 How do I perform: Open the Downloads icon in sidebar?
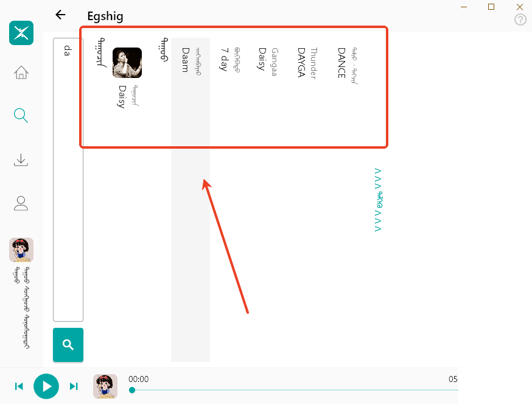point(21,160)
